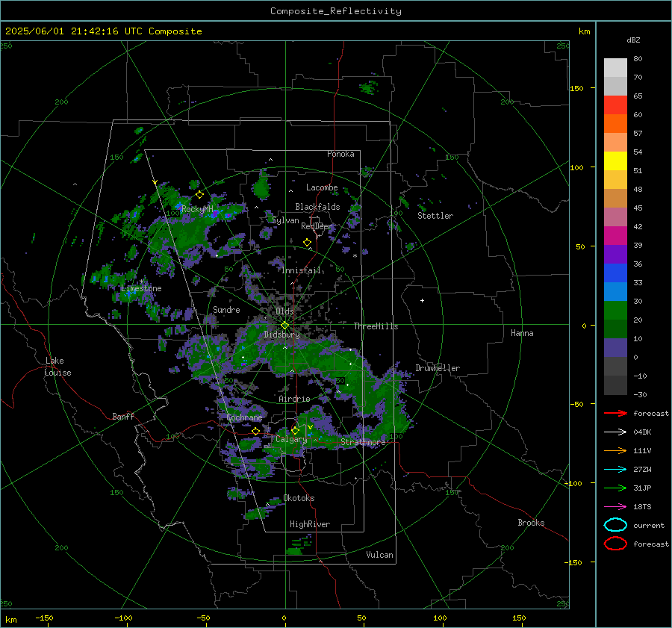Select the bright green 20–30 dBZ swatch

pos(615,311)
